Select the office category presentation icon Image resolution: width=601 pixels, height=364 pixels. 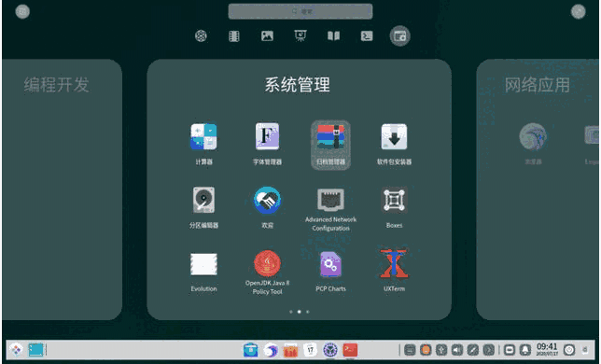point(300,36)
